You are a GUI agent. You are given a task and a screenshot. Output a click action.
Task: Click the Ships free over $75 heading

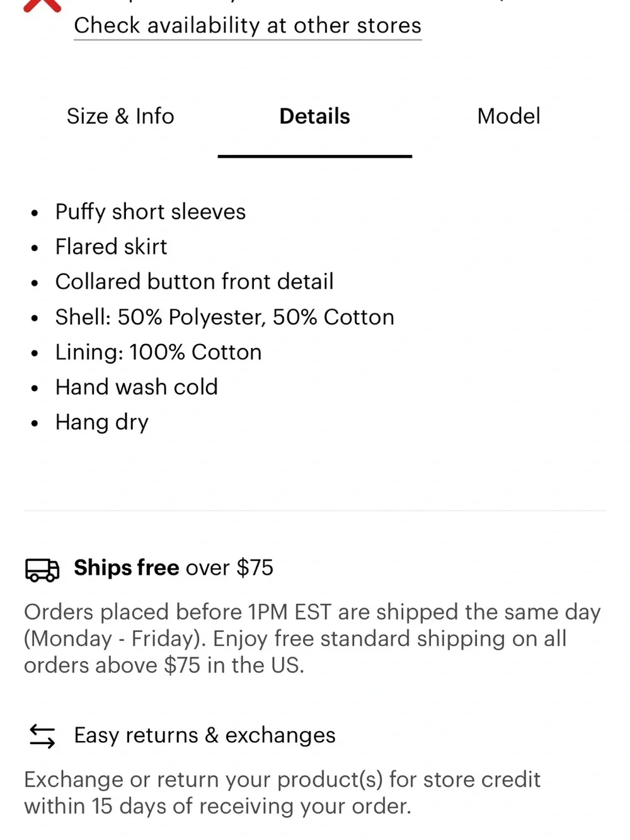(173, 568)
